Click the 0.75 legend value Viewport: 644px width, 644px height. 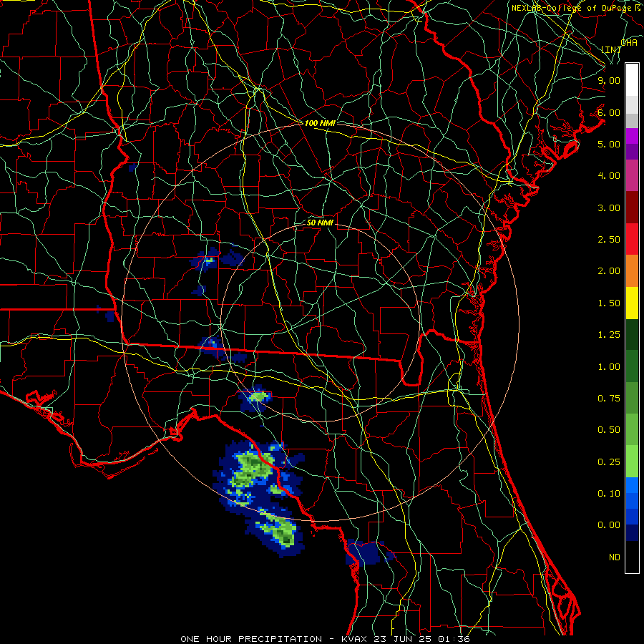[x=609, y=399]
